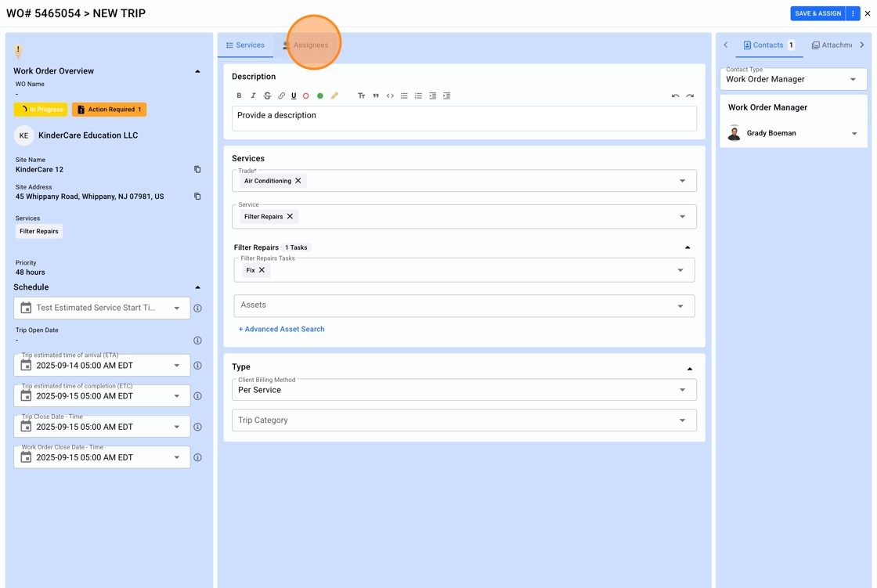The height and width of the screenshot is (588, 877).
Task: Toggle bold formatting in description toolbar
Action: [239, 96]
